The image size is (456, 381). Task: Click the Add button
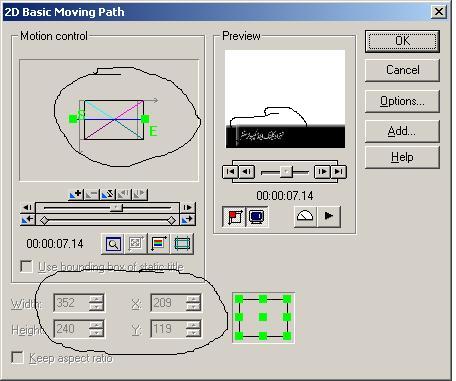tap(402, 131)
